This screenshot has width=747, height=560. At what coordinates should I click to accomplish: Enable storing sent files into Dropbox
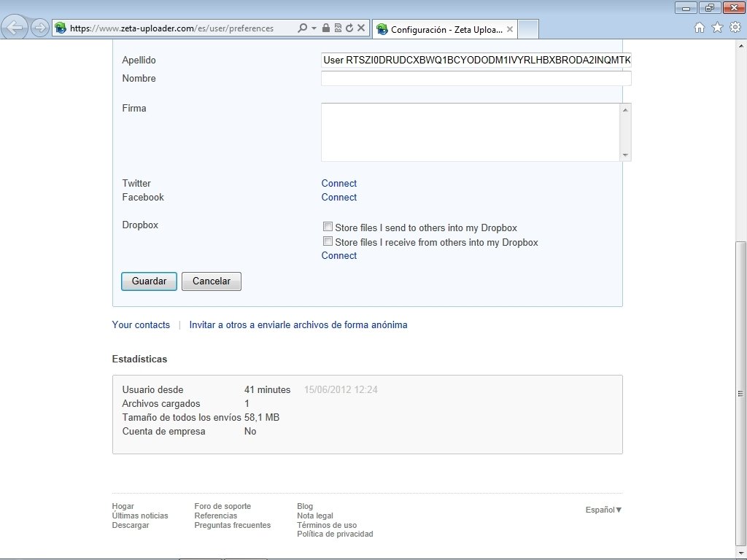tap(328, 227)
